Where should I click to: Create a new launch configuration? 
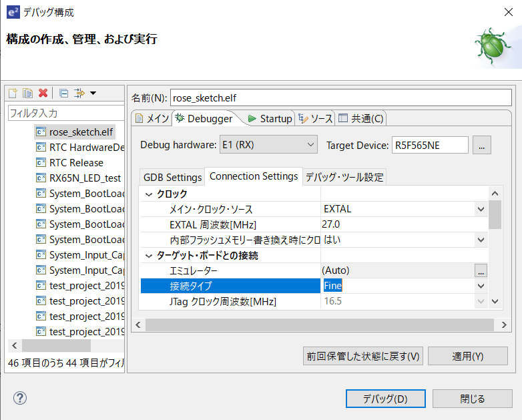coord(13,93)
